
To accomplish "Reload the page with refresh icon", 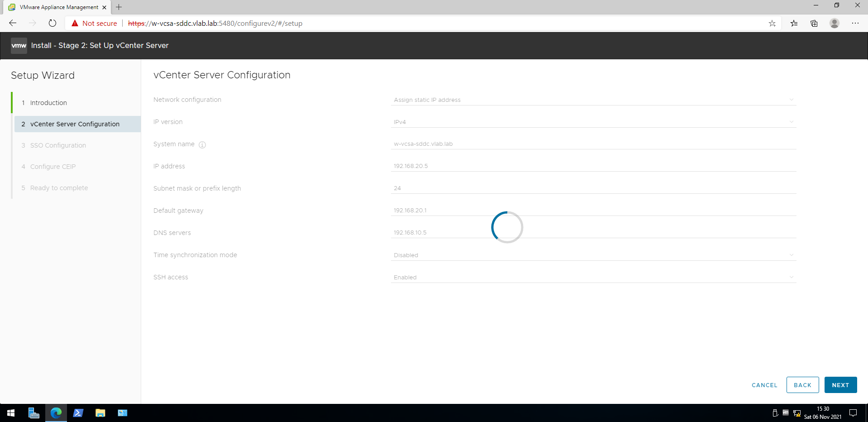I will click(x=52, y=23).
